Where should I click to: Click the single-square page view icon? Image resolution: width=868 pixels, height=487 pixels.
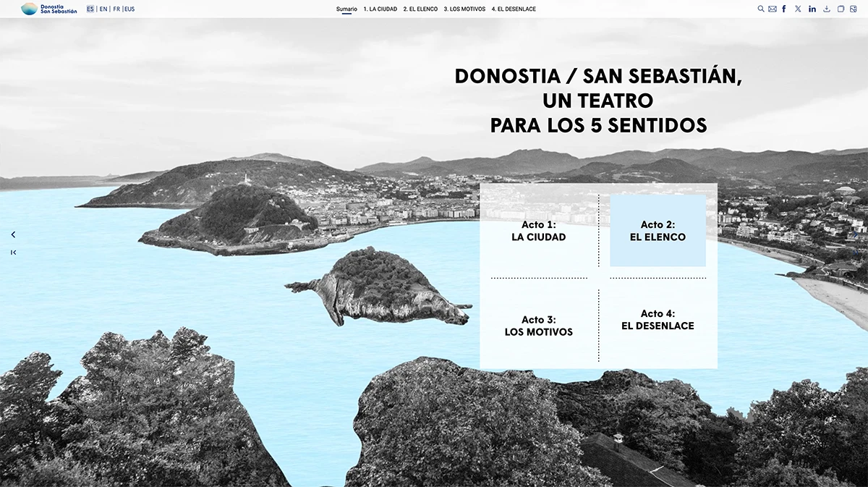pyautogui.click(x=841, y=9)
